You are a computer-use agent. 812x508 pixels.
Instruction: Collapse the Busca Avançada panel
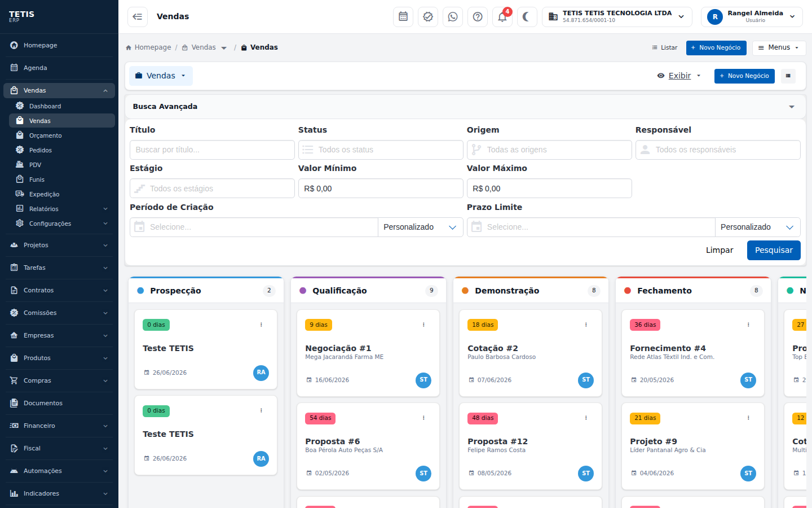click(792, 107)
